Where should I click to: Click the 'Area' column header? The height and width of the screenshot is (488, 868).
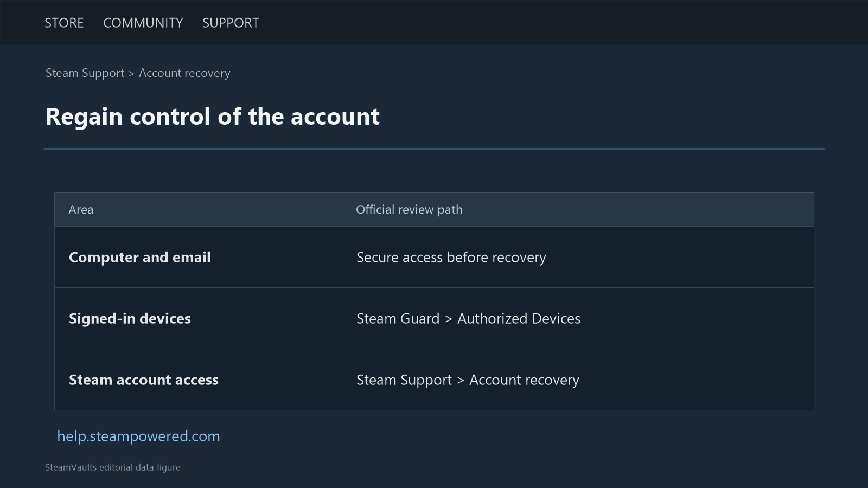click(81, 210)
